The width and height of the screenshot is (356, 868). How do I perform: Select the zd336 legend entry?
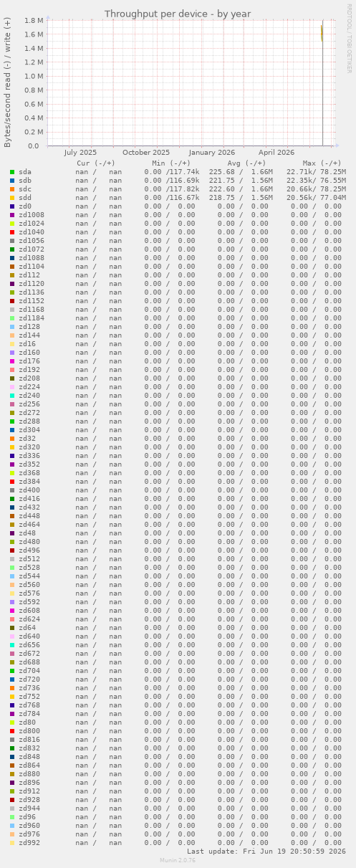coord(29,456)
